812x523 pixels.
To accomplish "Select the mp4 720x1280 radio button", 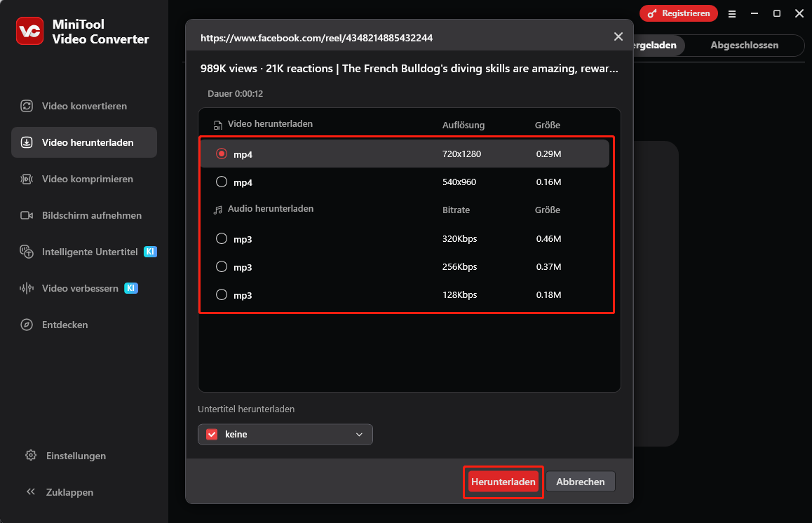I will (x=222, y=154).
